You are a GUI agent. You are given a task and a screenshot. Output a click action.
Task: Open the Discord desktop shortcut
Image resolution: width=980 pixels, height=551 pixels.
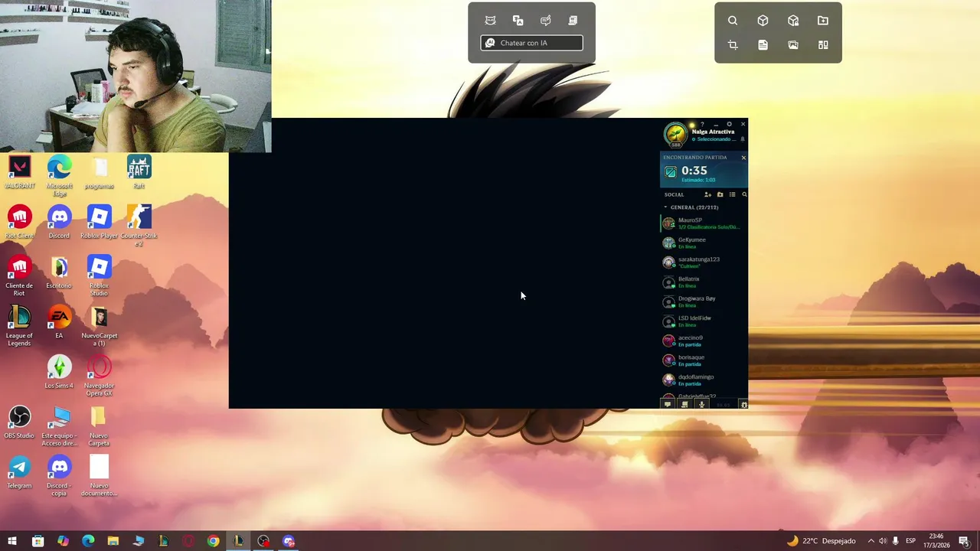click(59, 222)
